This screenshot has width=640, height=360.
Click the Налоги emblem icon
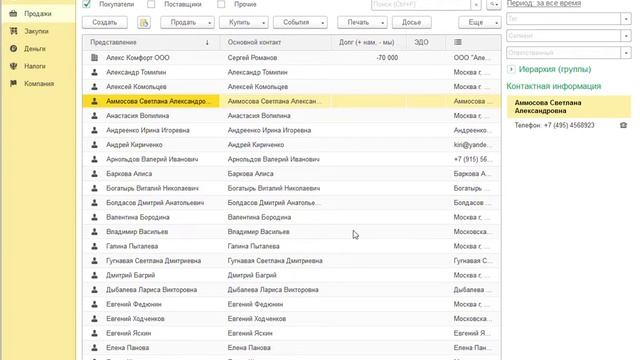[13, 66]
